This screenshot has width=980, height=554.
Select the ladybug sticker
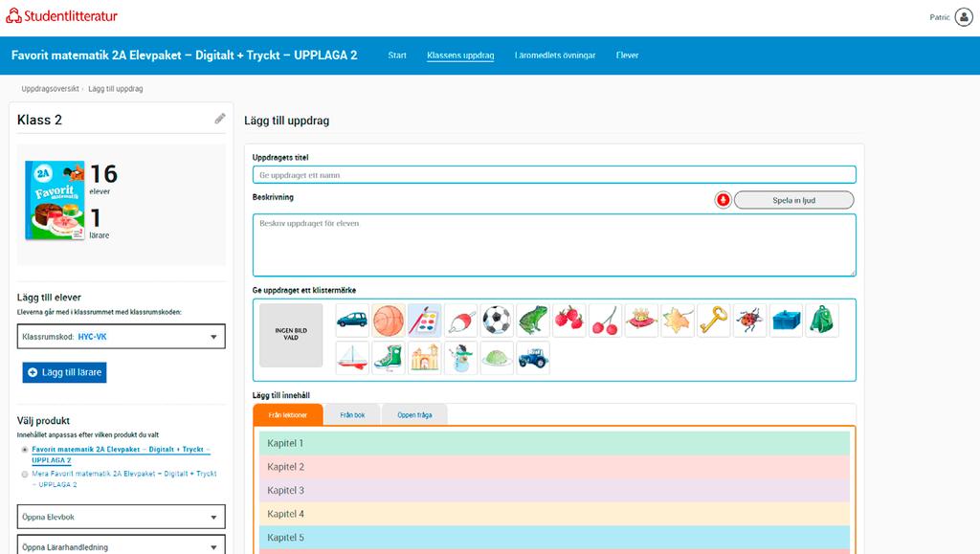[x=750, y=321]
